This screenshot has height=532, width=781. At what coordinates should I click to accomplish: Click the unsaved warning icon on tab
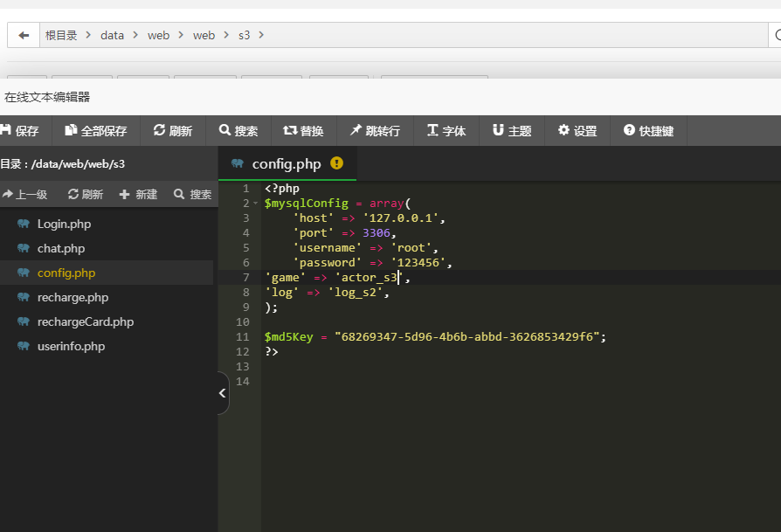point(336,162)
